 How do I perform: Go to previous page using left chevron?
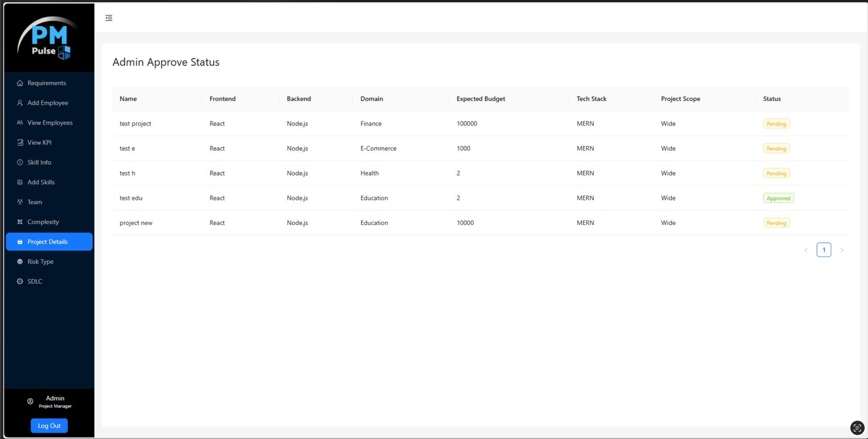[806, 250]
